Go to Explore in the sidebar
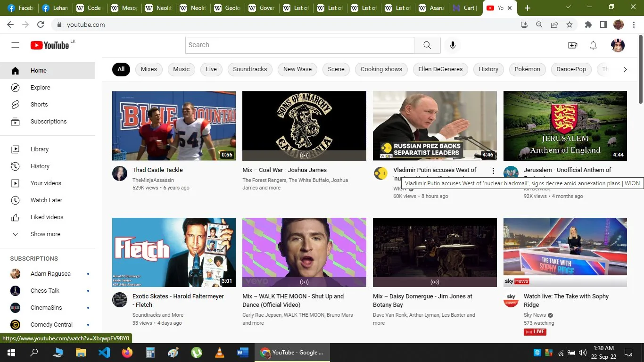The image size is (644, 362). coord(48,88)
